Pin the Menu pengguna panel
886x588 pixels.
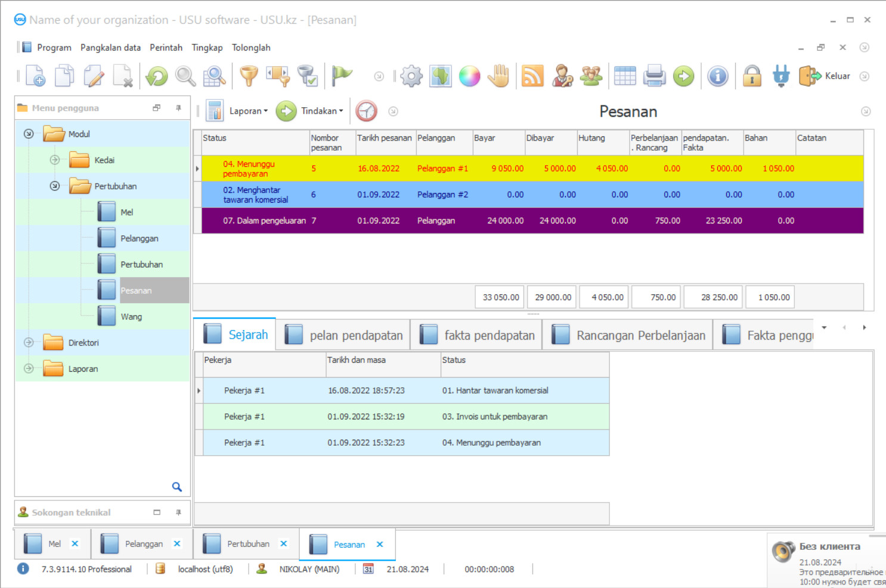click(178, 108)
